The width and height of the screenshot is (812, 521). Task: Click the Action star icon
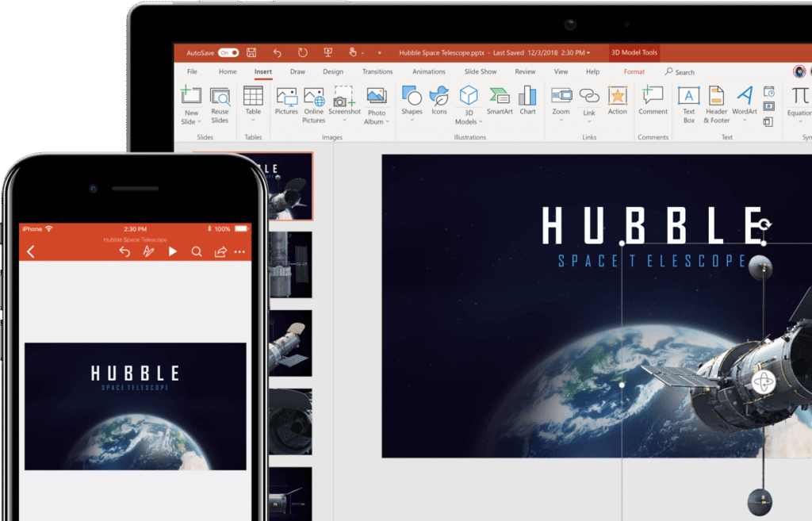pyautogui.click(x=617, y=96)
